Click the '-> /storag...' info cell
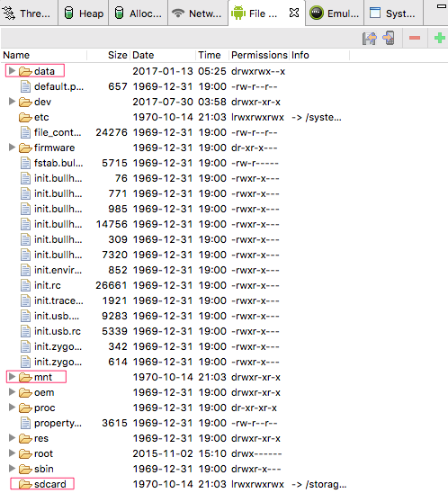Screen dimensions: 448x493 point(319,484)
